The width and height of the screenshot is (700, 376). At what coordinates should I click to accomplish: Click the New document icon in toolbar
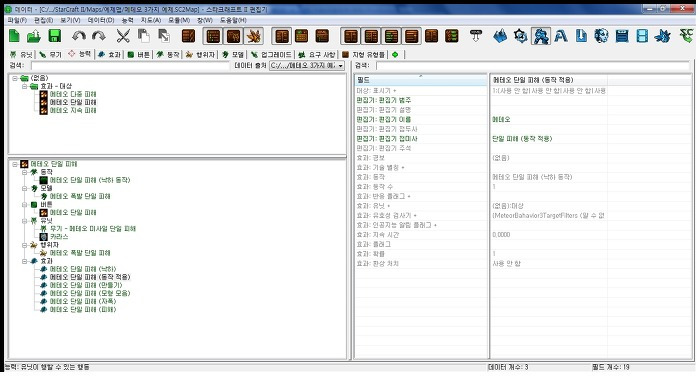click(14, 36)
